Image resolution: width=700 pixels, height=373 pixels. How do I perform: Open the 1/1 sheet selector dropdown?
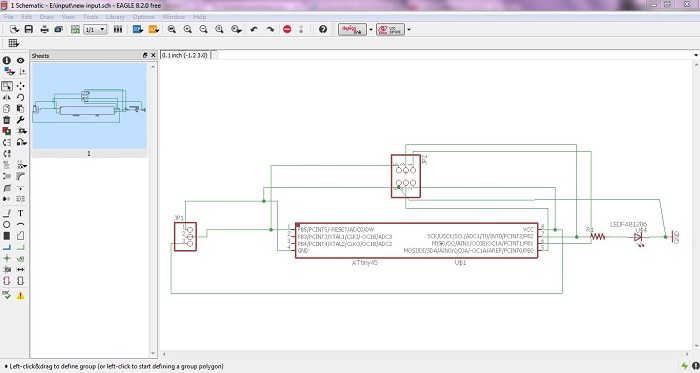coord(95,29)
